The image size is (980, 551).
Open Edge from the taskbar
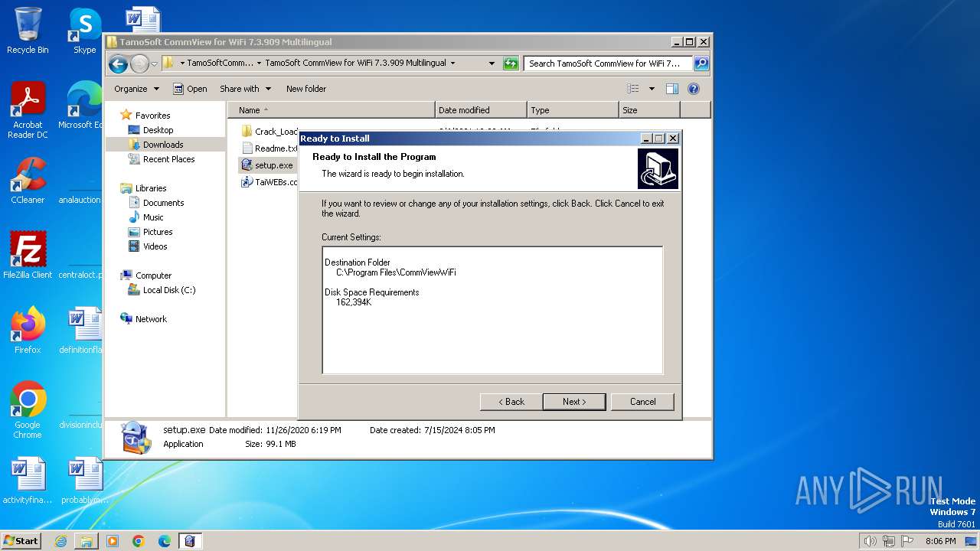[x=165, y=541]
